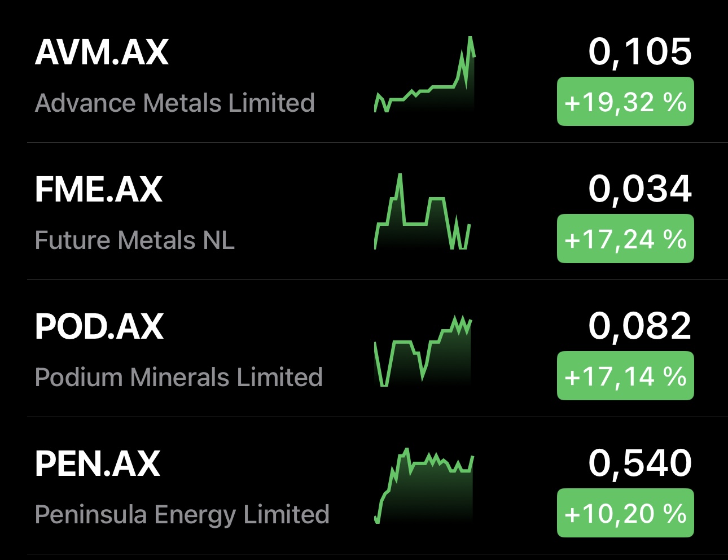728x560 pixels.
Task: Tap the POD.AX ticker symbol
Action: click(99, 326)
